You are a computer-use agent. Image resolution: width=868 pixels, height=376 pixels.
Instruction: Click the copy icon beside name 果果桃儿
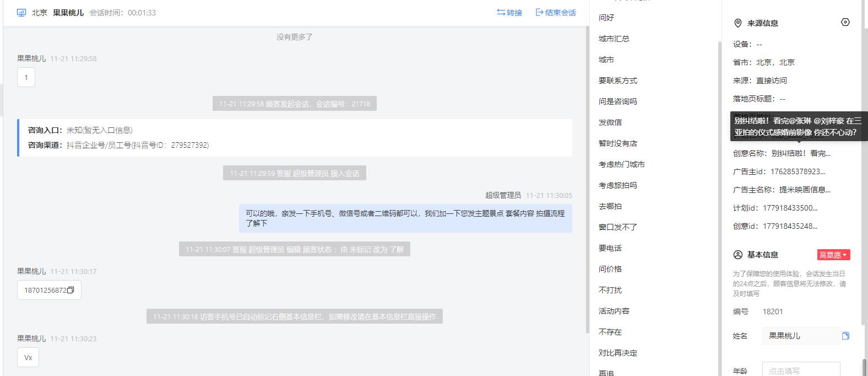coord(845,336)
